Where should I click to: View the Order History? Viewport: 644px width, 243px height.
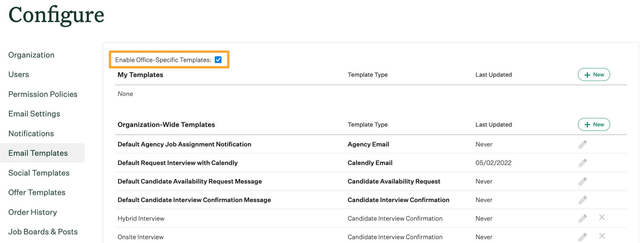click(x=33, y=212)
